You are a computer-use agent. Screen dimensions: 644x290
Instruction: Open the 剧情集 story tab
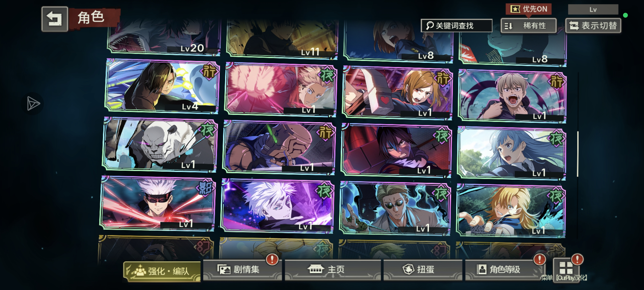tap(242, 270)
